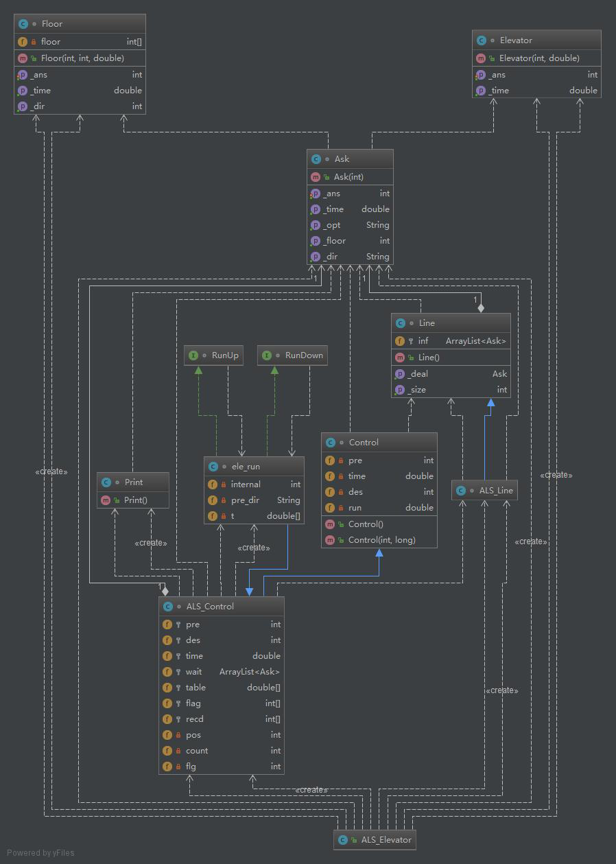Screen dimensions: 616x864
Task: Click the interface icon beside RunUp
Action: coord(193,355)
